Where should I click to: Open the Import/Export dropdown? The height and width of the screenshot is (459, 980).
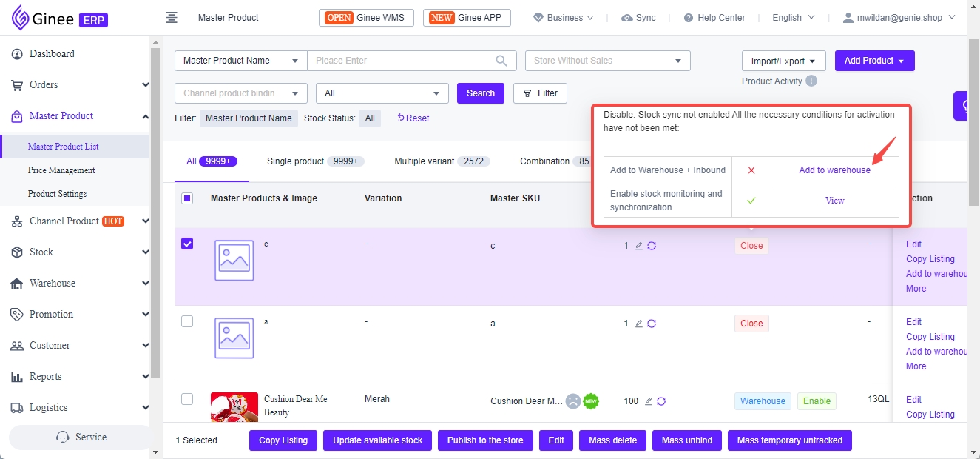[783, 61]
